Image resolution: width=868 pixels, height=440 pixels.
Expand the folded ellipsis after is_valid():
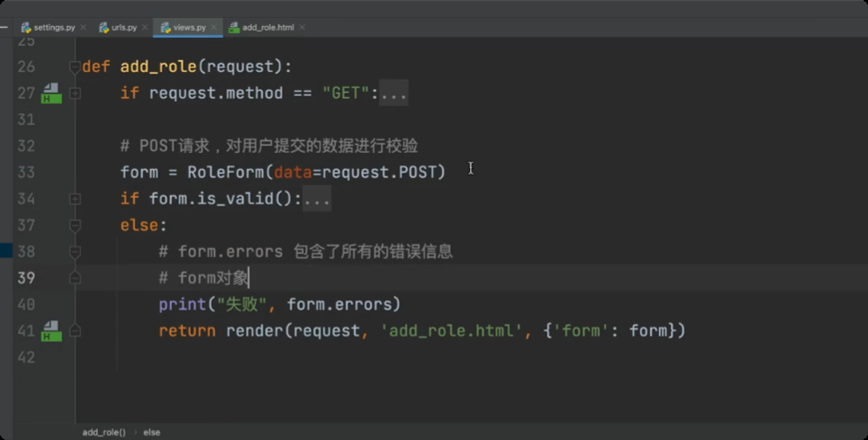pos(317,199)
